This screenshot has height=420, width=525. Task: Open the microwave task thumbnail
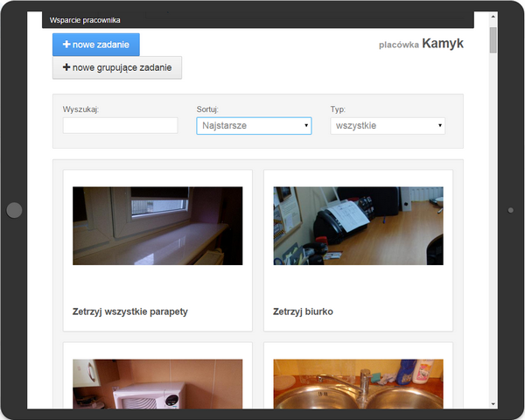pyautogui.click(x=157, y=384)
